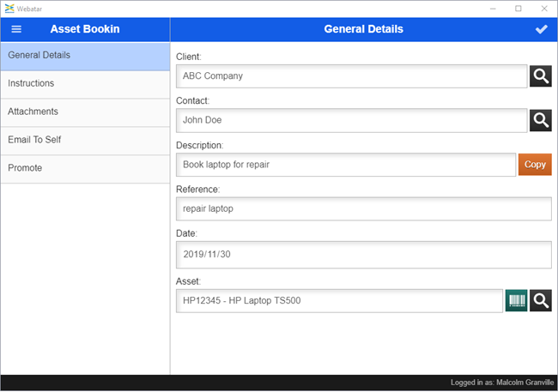Open the hamburger menu
Viewport: 558px width, 392px height.
(16, 29)
